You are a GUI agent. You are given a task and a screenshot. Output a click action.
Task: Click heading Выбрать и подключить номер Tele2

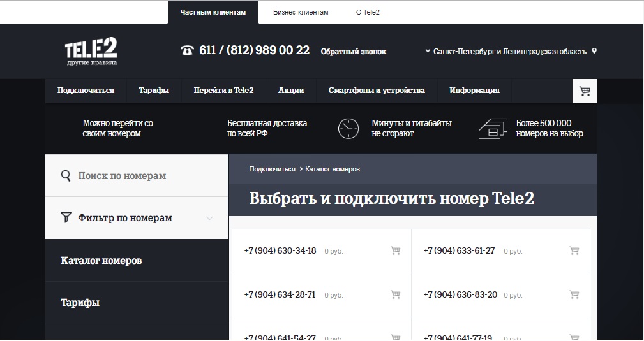[391, 199]
